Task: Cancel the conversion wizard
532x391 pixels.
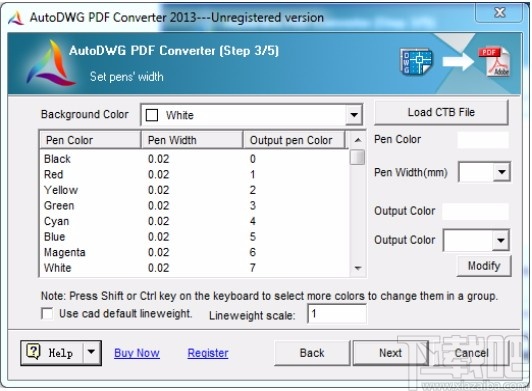Action: (x=471, y=353)
